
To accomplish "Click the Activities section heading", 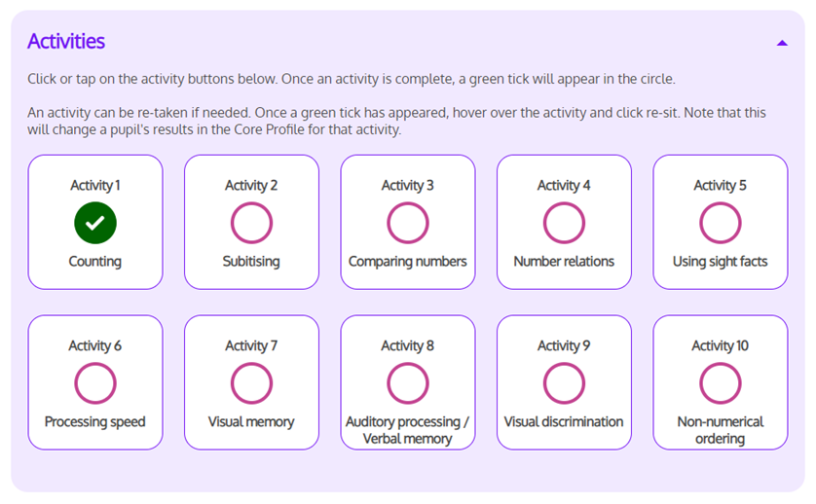I will click(66, 42).
